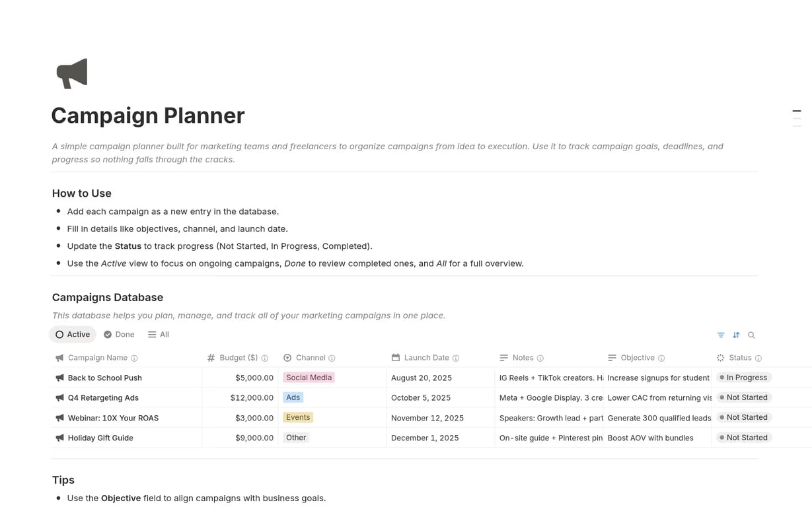Viewport: 812px width, 507px height.
Task: Open Webinar: 10X Your ROAS entry
Action: (x=113, y=418)
